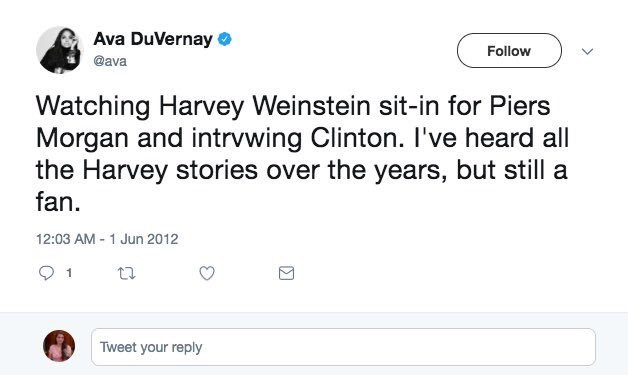Click the Piers Morgan mention in the tweet text
The image size is (628, 375).
coord(520,106)
